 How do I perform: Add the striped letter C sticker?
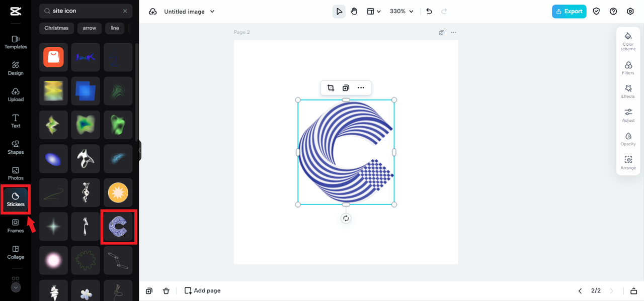118,227
